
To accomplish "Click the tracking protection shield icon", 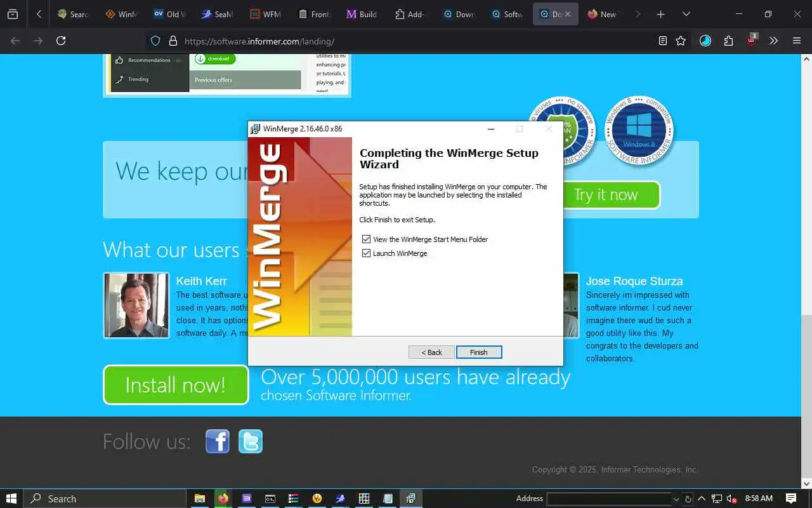I will tap(155, 41).
